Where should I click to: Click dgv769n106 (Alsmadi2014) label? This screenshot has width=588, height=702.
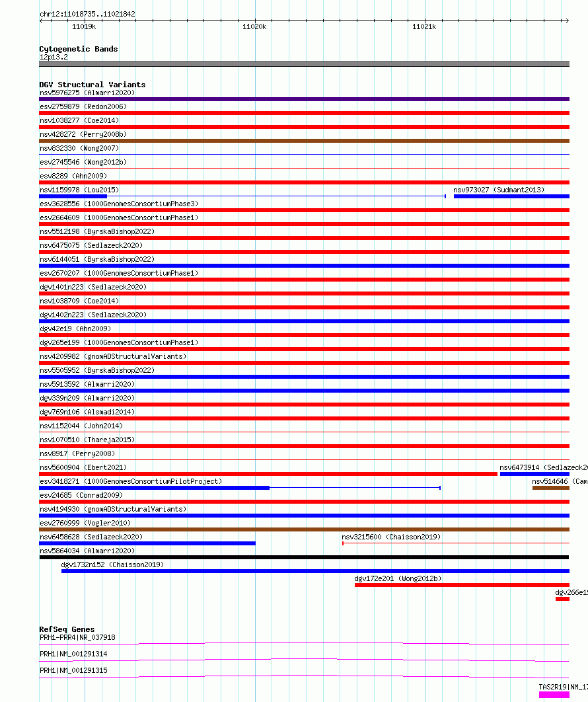click(x=87, y=412)
